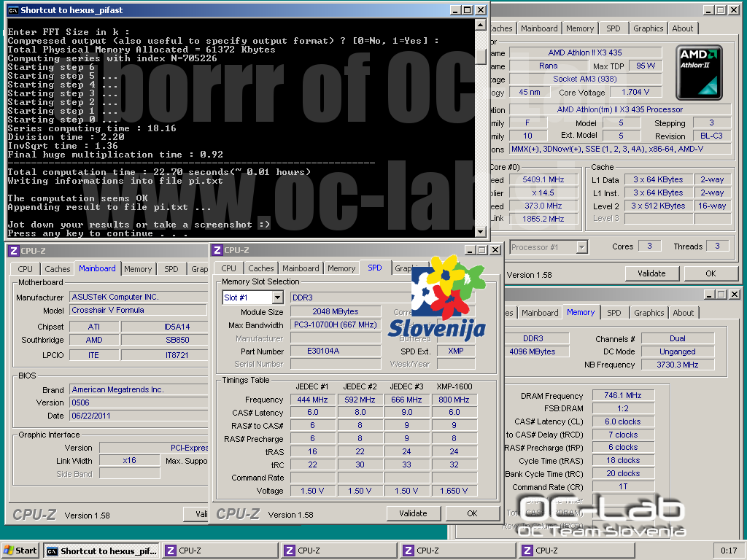Switch to the CPU tab in Mainboard window
Image resolution: width=747 pixels, height=560 pixels.
pos(26,269)
